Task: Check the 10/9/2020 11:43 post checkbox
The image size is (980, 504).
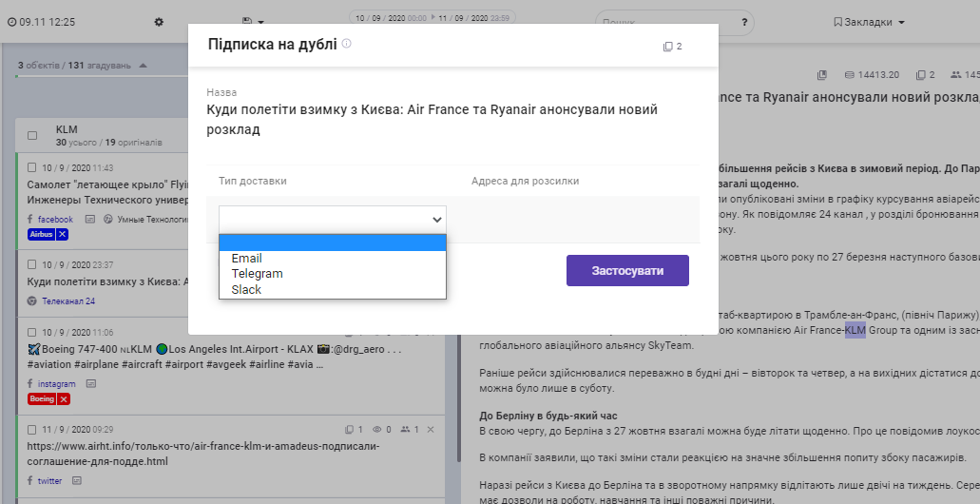Action: [x=32, y=167]
